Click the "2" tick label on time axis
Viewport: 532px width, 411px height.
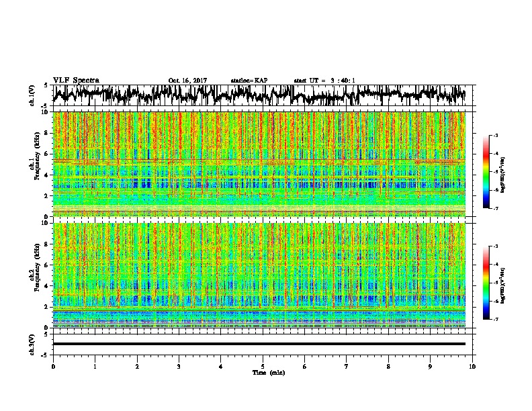coord(137,367)
